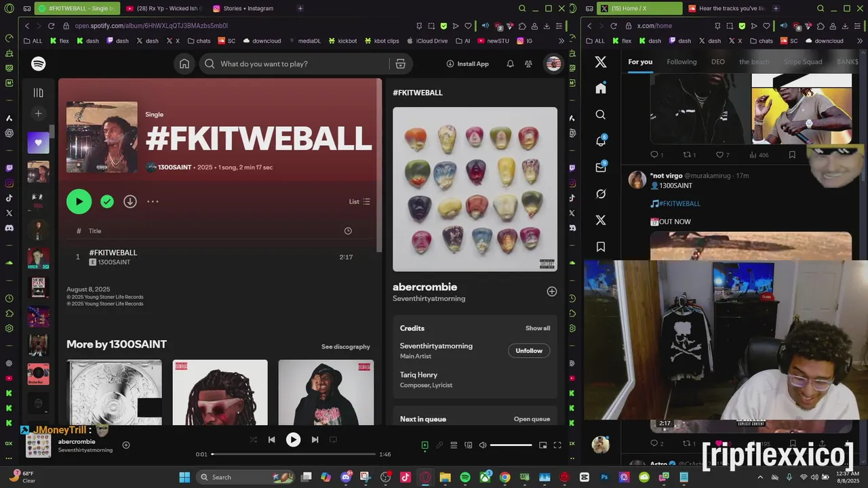Click Open queue link
The image size is (868, 488).
point(532,419)
